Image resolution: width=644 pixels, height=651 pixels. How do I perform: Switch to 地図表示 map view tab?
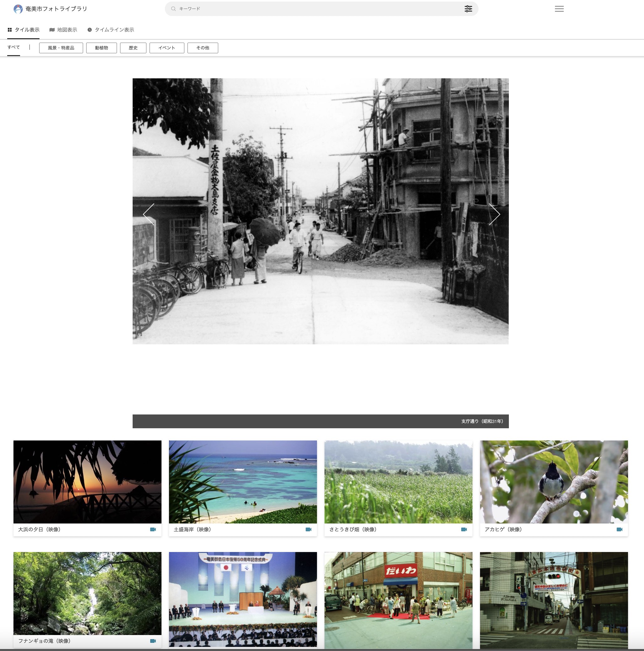[x=63, y=30]
